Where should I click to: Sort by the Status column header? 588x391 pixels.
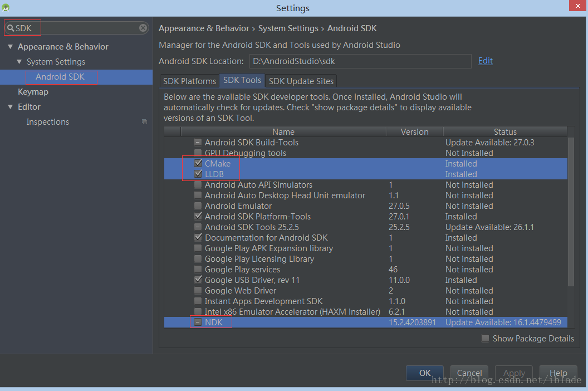pos(505,131)
